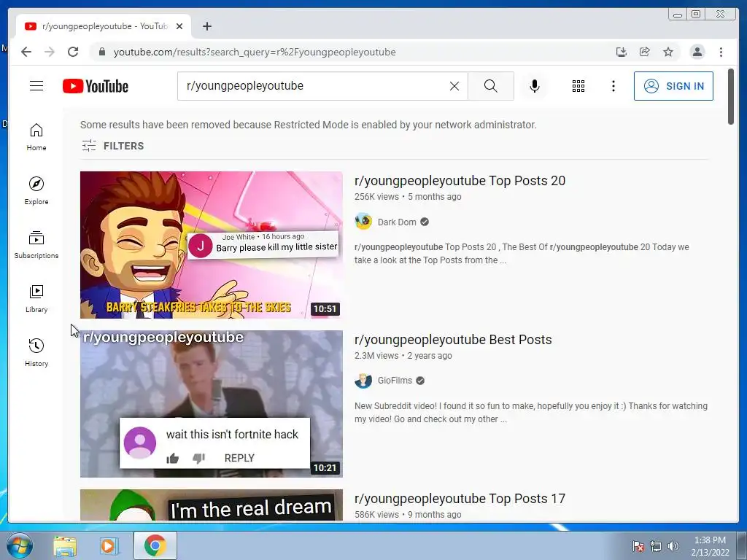
Task: Click the address bar URL
Action: [x=255, y=52]
